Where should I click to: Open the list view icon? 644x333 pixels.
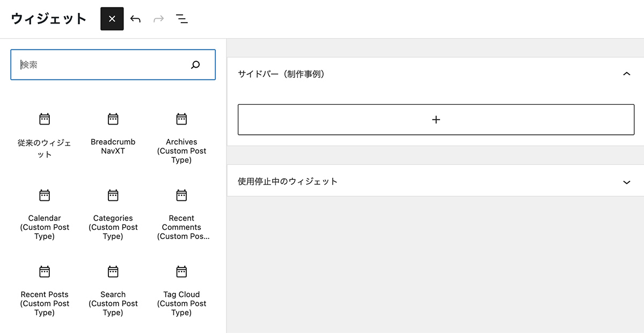tap(182, 19)
